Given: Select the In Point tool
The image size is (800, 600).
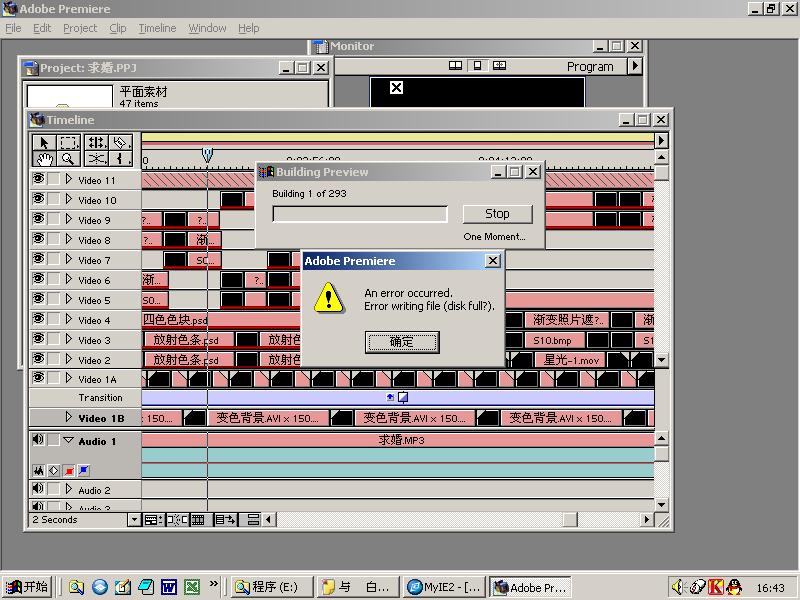Looking at the screenshot, I should pos(120,159).
